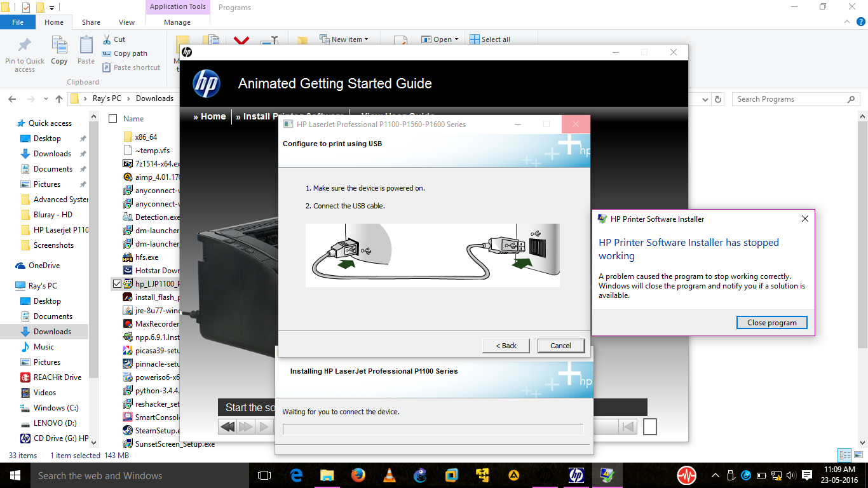Screen dimensions: 868x488
Task: Refresh the Downloads folder view
Action: tap(719, 99)
